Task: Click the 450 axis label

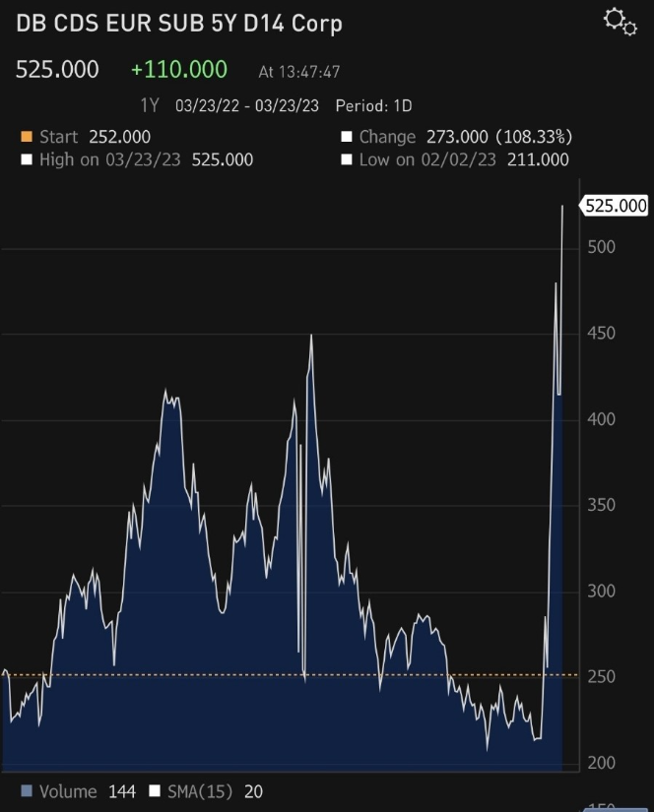Action: point(601,333)
